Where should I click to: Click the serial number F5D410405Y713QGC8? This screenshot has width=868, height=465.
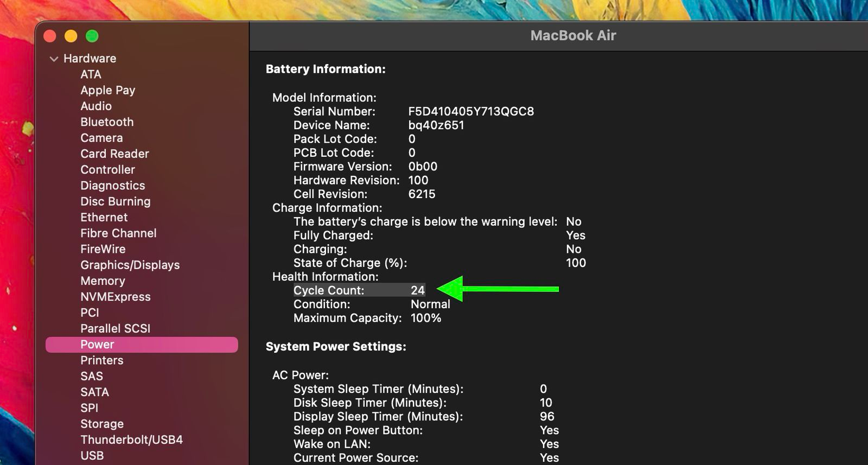(x=471, y=111)
